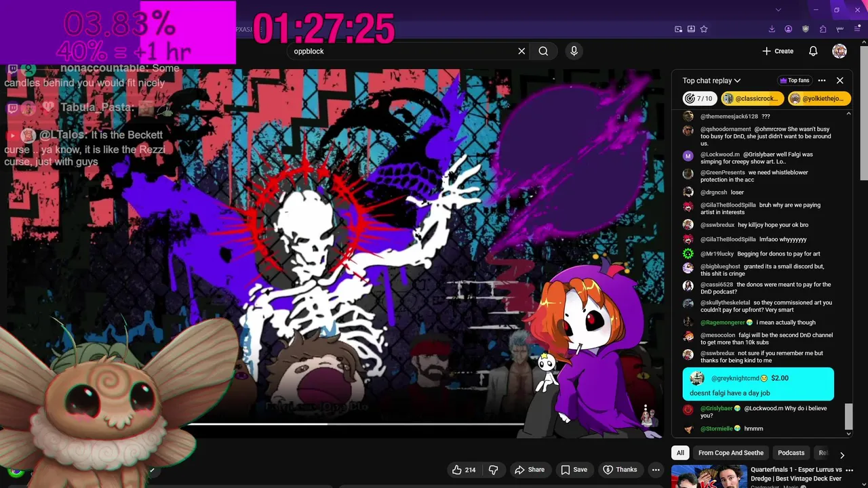Click the search magnifier button
This screenshot has width=868, height=488.
[x=543, y=51]
